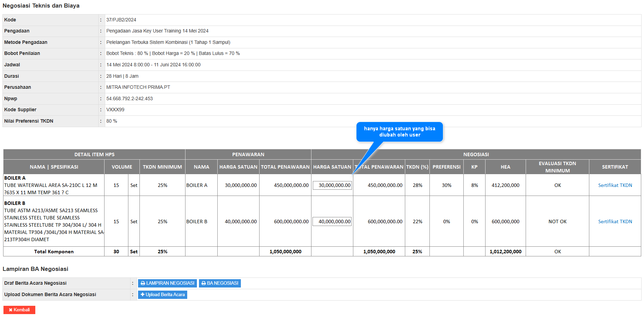Select the HEA column header

pyautogui.click(x=505, y=167)
